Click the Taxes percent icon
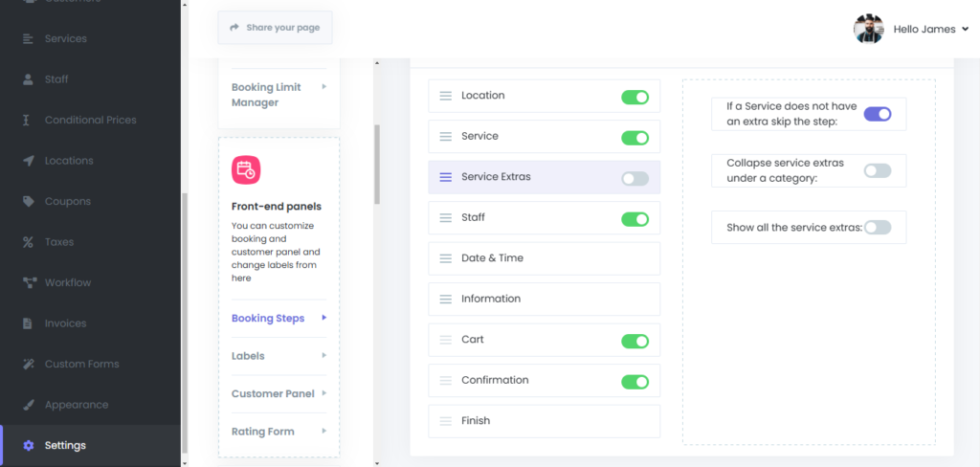Viewport: 980px width, 467px height. tap(28, 242)
